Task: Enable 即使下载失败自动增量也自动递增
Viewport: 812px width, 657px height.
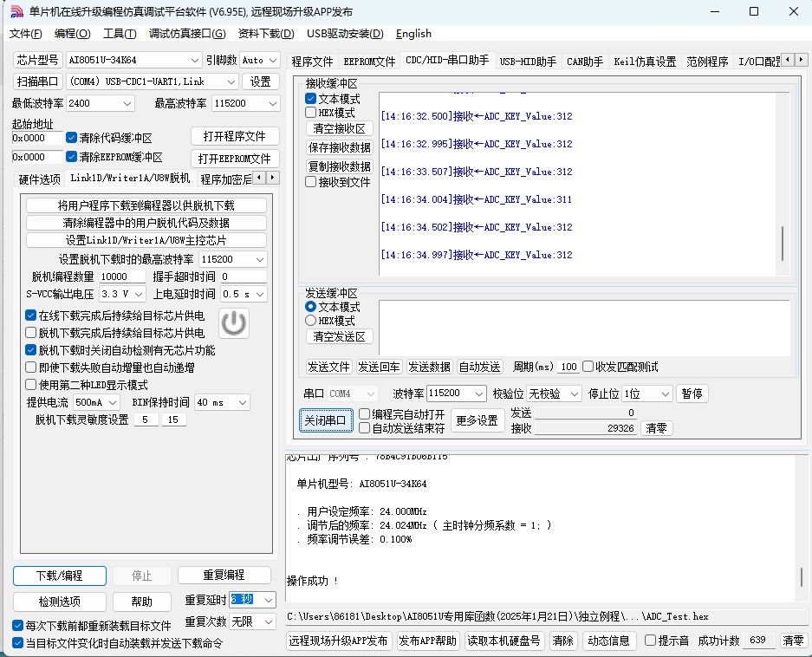Action: pos(31,368)
